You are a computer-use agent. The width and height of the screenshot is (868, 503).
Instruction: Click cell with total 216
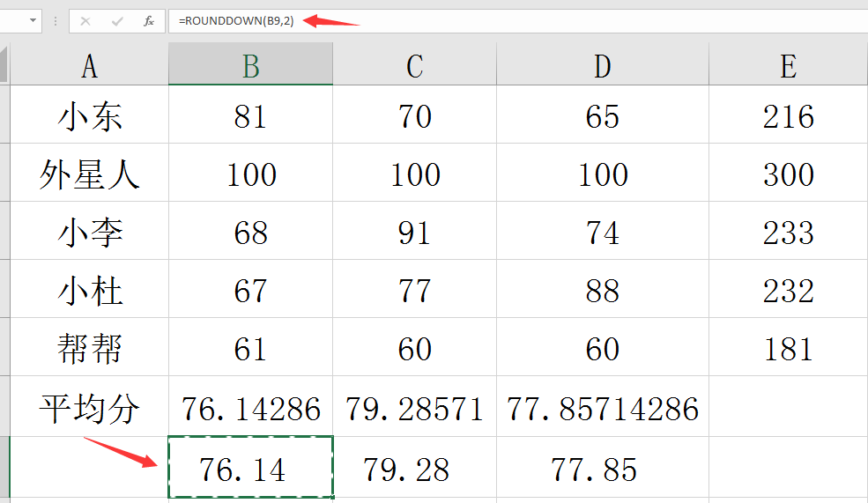(x=789, y=115)
